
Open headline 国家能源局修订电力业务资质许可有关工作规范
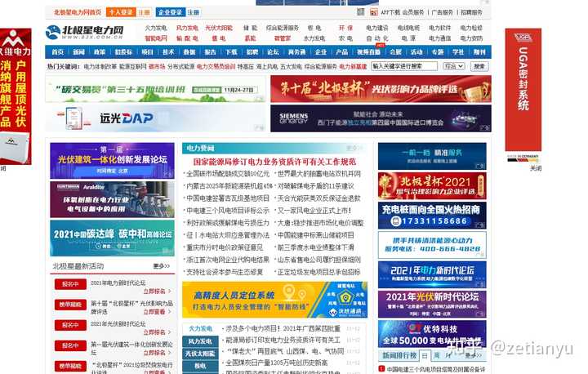click(274, 162)
